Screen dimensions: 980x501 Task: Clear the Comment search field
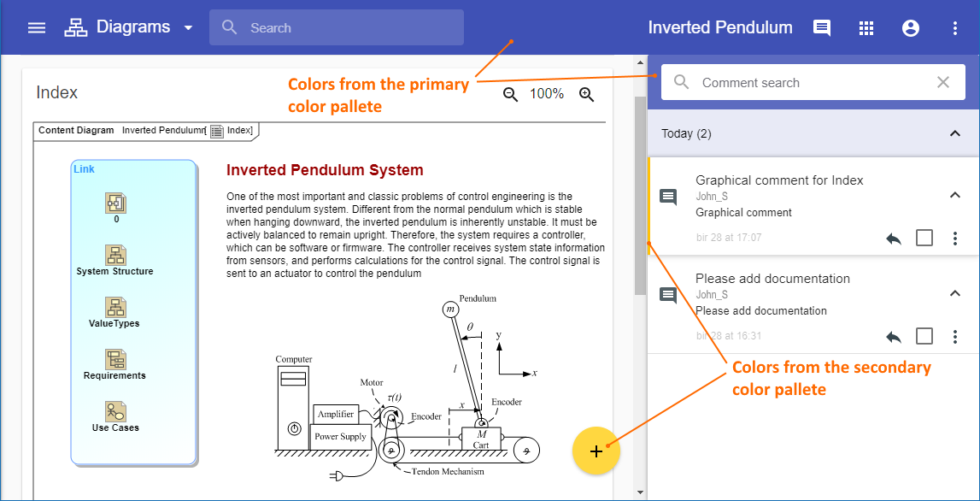(943, 82)
